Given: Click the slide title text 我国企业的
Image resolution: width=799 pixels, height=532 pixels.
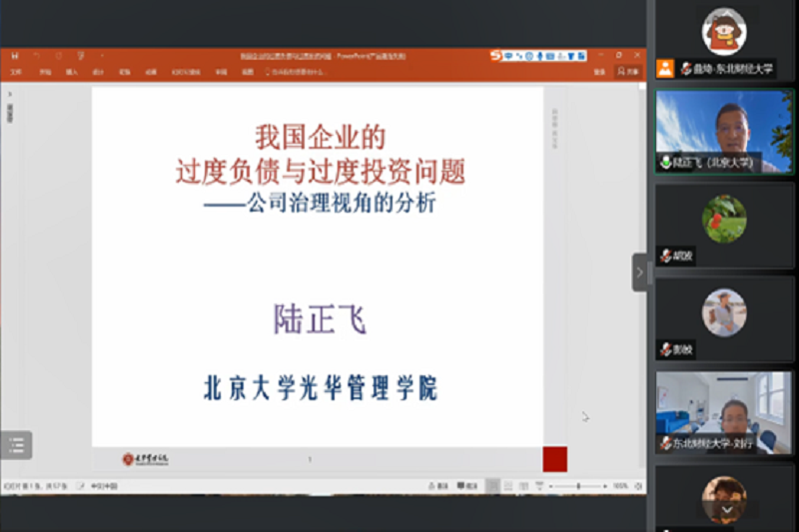Looking at the screenshot, I should point(320,138).
